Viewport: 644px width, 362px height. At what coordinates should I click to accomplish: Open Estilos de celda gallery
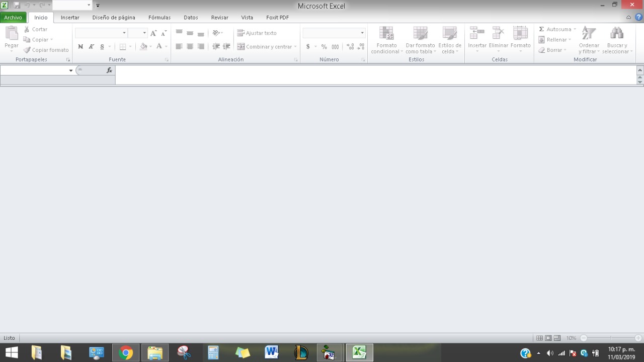(x=449, y=40)
